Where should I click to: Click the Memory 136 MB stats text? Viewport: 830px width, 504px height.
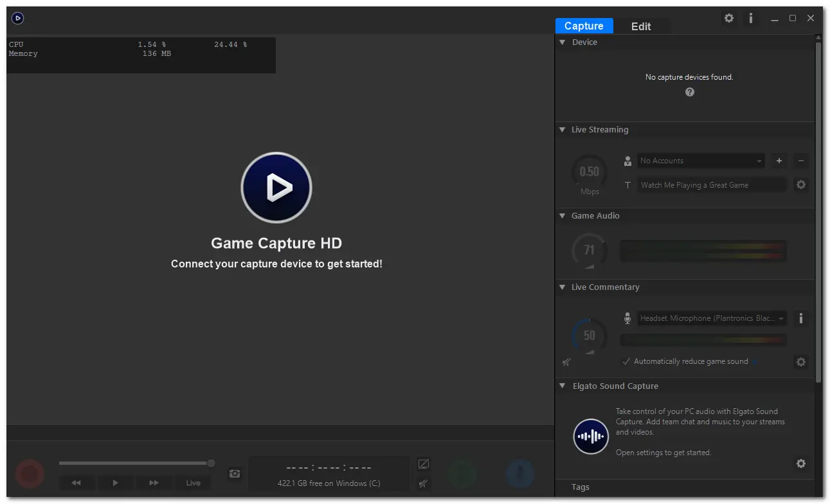click(x=90, y=54)
